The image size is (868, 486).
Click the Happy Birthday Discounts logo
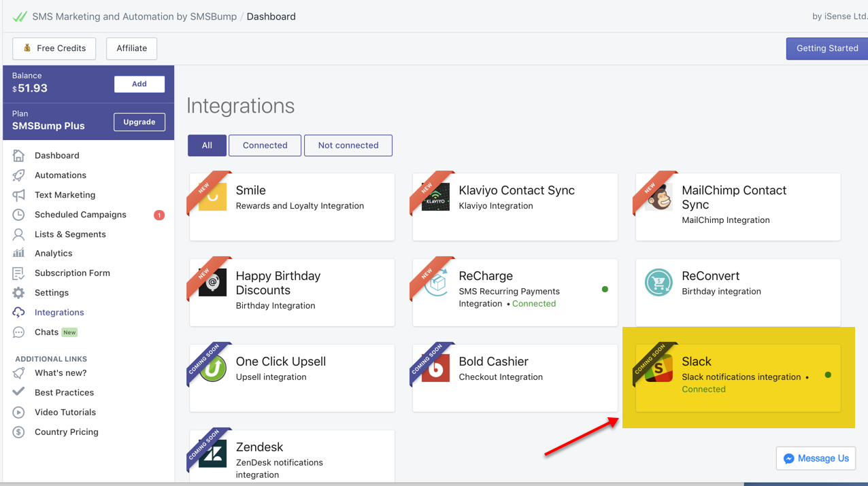coord(213,283)
